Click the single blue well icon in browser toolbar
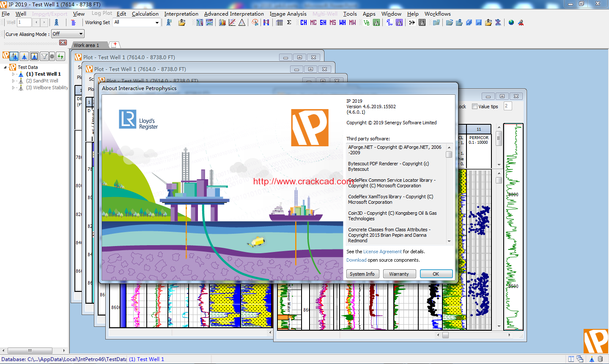The image size is (609, 364). 25,56
